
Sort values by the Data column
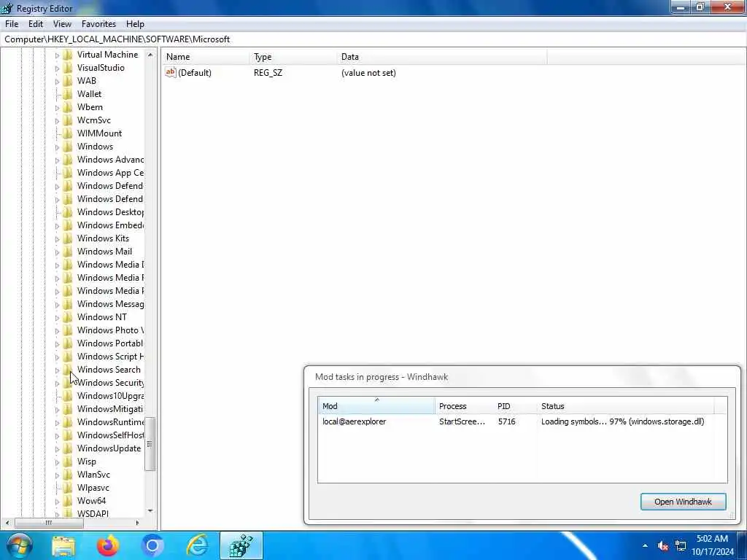click(442, 57)
